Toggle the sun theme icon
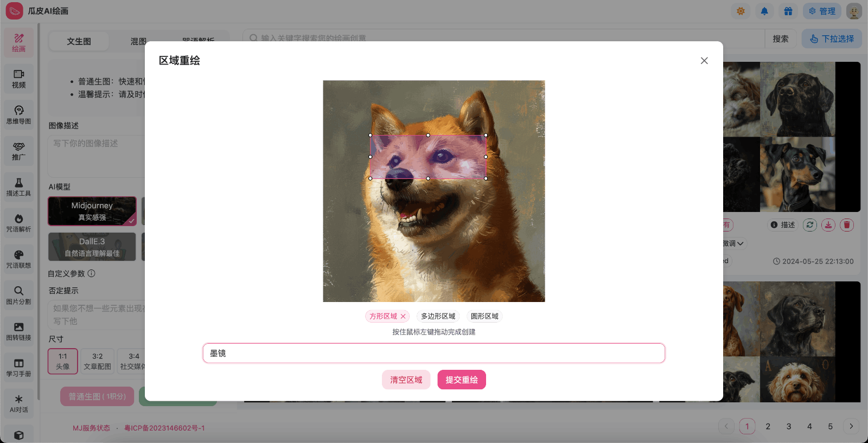 click(x=741, y=11)
